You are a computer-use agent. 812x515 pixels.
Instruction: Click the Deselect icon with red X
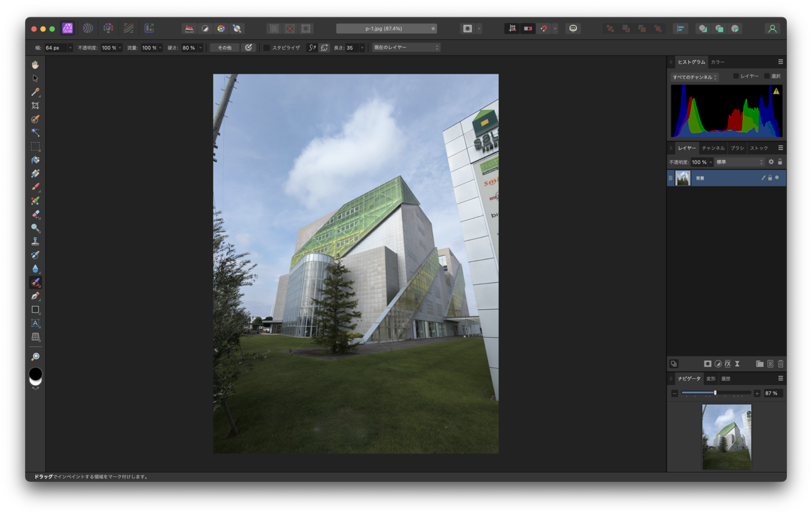pyautogui.click(x=290, y=28)
